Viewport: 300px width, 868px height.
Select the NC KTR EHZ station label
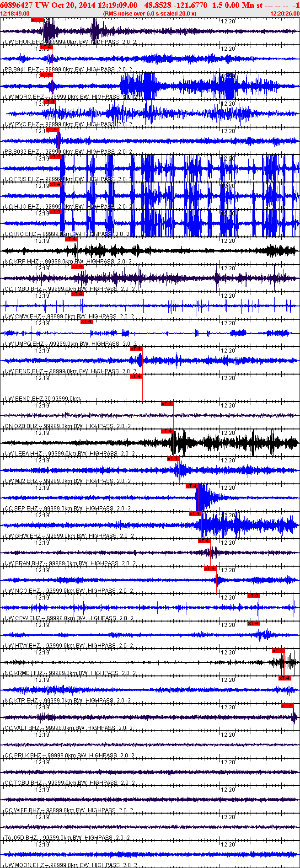click(68, 701)
